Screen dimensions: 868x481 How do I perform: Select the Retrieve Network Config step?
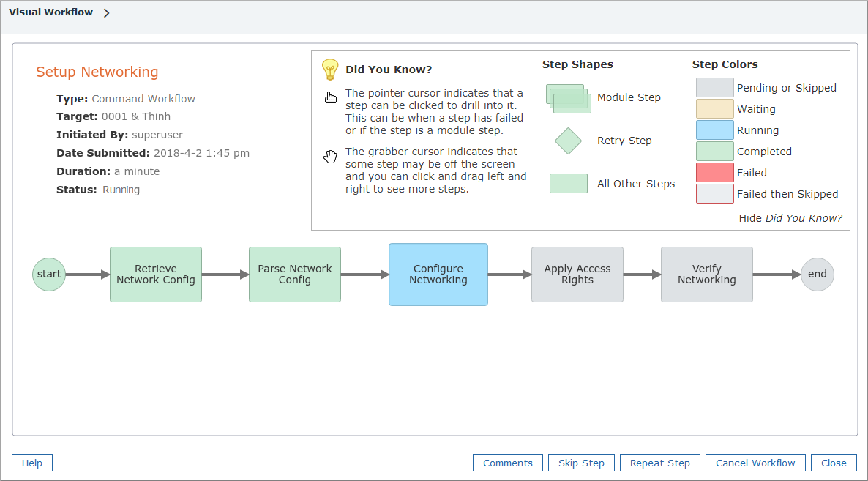coord(156,275)
